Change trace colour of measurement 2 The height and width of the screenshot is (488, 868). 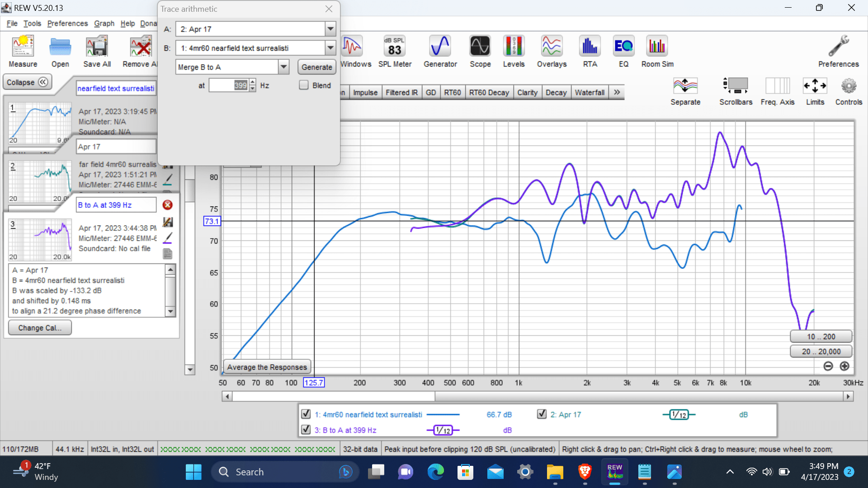[167, 179]
